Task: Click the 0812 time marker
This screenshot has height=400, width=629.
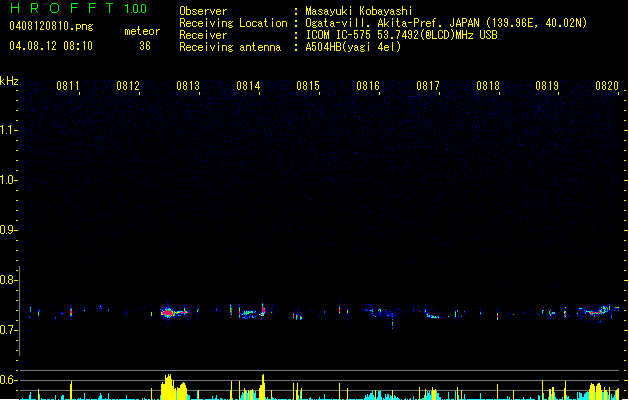Action: coord(128,86)
